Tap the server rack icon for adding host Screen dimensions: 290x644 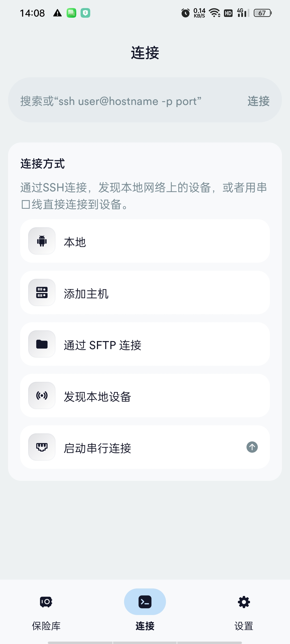[x=42, y=292]
